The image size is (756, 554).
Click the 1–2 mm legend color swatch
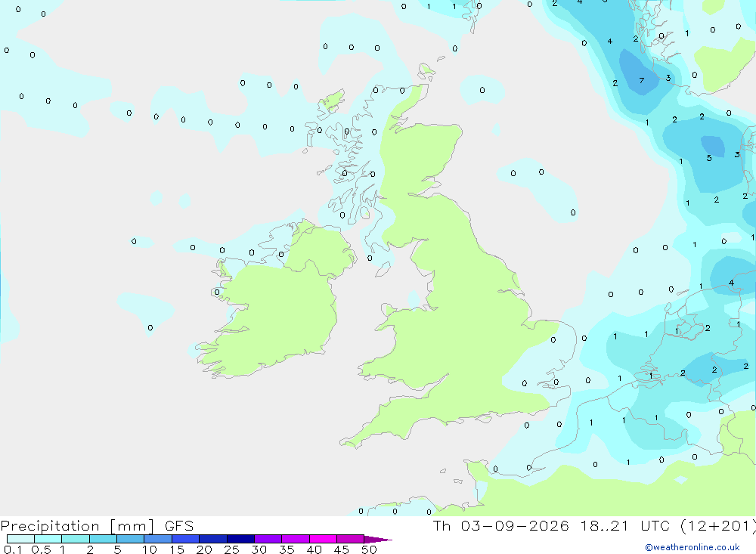(75, 539)
